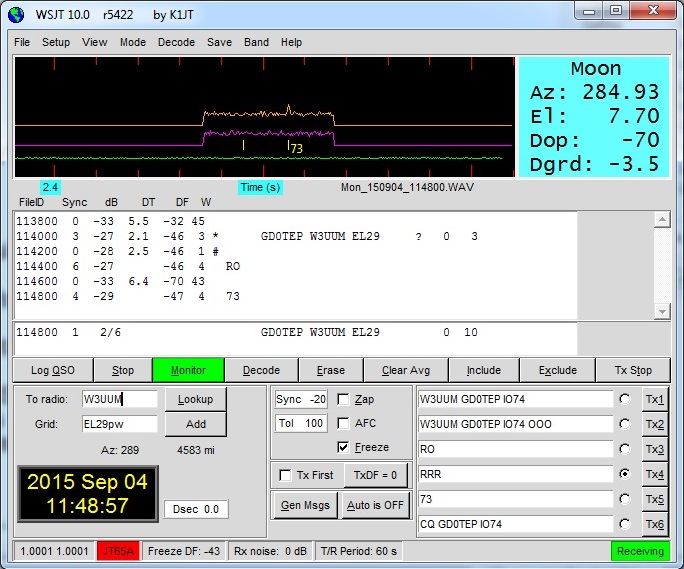Open the Band menu

(x=256, y=43)
